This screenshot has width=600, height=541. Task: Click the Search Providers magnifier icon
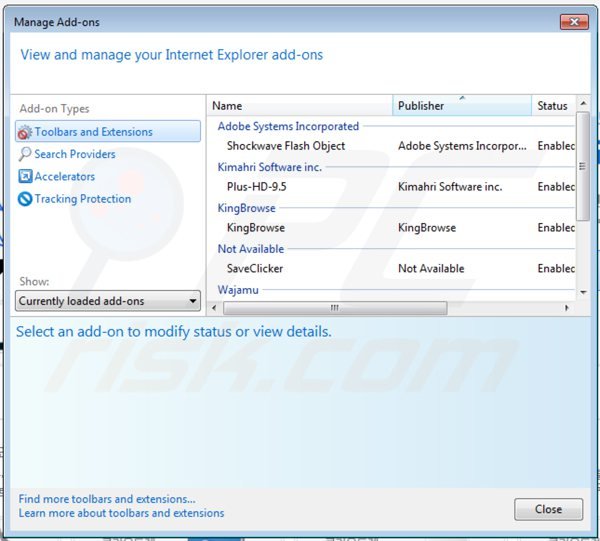[24, 154]
